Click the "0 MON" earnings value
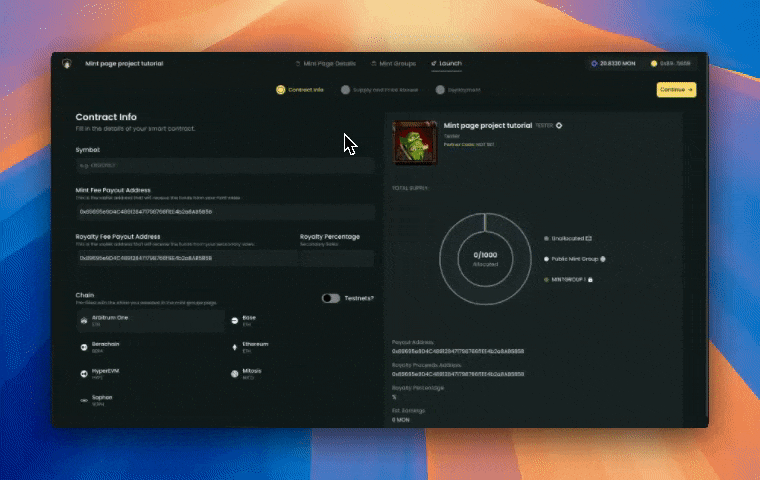The image size is (760, 480). [400, 420]
